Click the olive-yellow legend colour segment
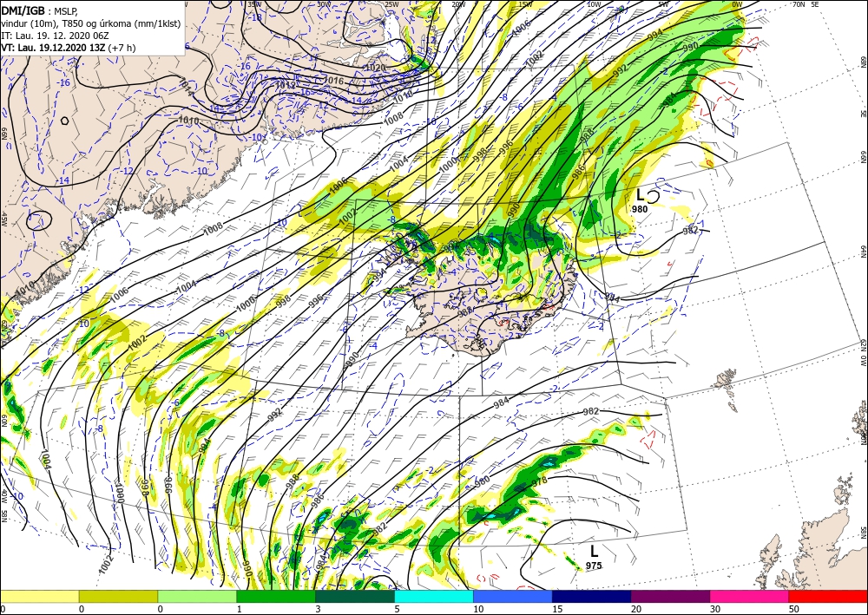868x615 pixels. (118, 597)
